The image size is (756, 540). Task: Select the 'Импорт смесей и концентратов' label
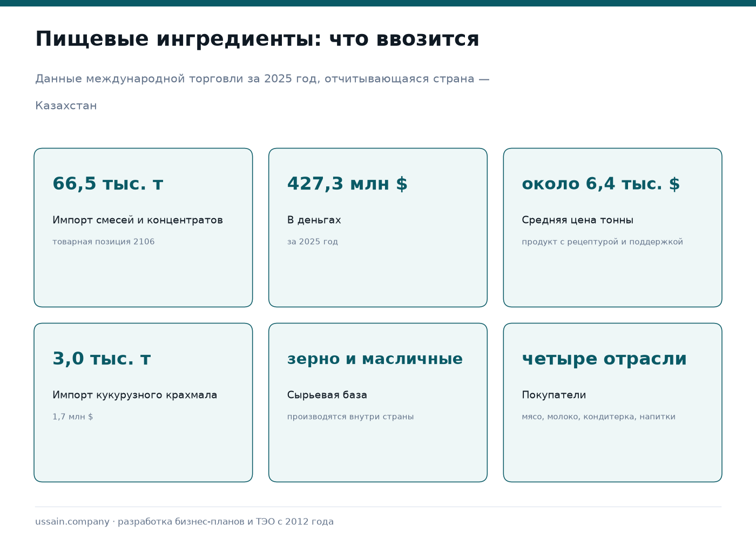138,220
